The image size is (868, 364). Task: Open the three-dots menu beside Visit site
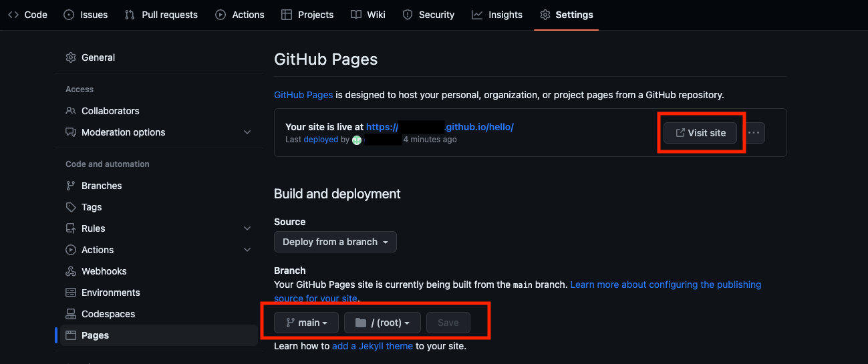(x=754, y=133)
